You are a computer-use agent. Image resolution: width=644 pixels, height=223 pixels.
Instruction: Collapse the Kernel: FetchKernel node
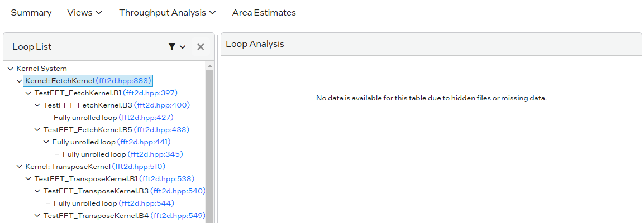tap(20, 81)
